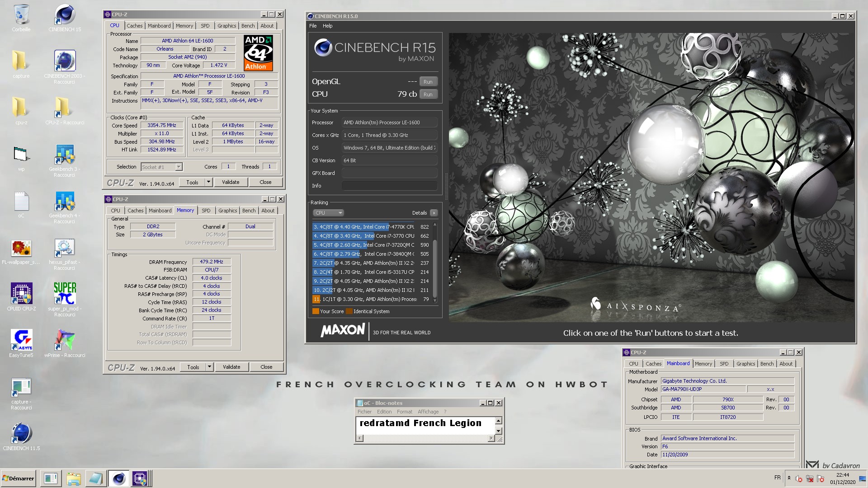Open CINEBENCH 2003 shortcut icon
The height and width of the screenshot is (488, 868).
(65, 66)
